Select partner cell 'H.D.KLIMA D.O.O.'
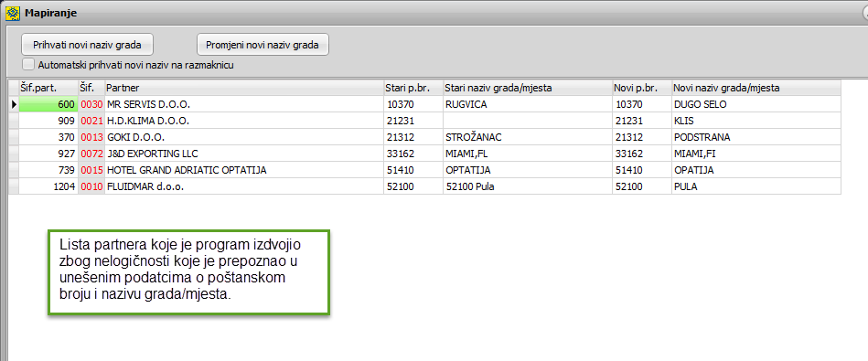 (244, 121)
